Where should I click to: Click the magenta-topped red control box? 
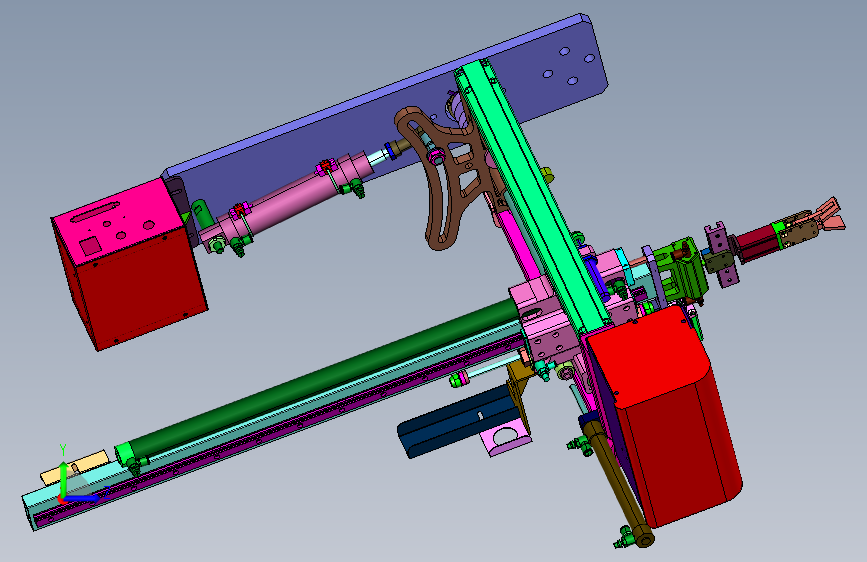point(128,264)
